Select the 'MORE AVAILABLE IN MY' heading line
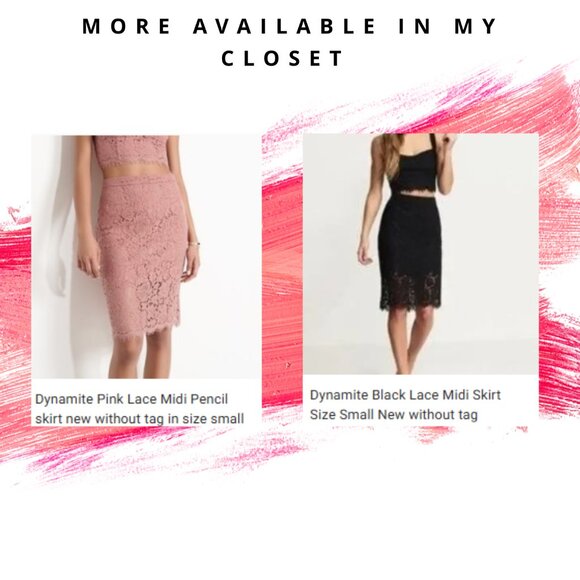The width and height of the screenshot is (580, 580). pos(290,26)
